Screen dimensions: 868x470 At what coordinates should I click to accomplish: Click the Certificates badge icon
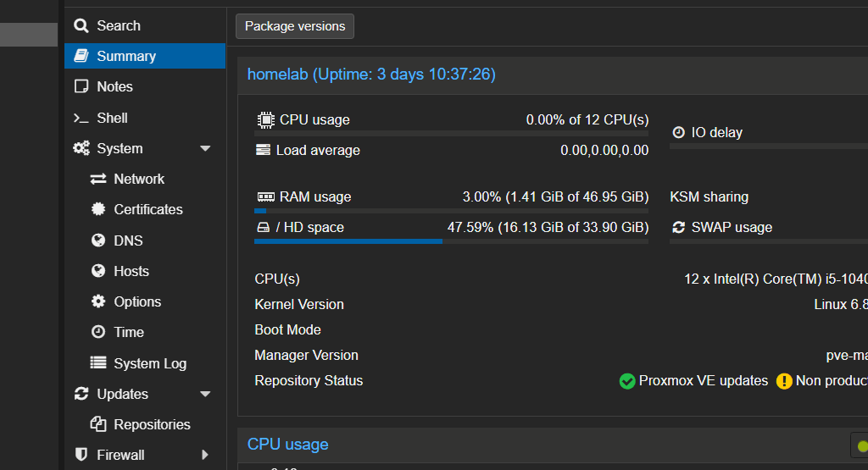click(98, 209)
